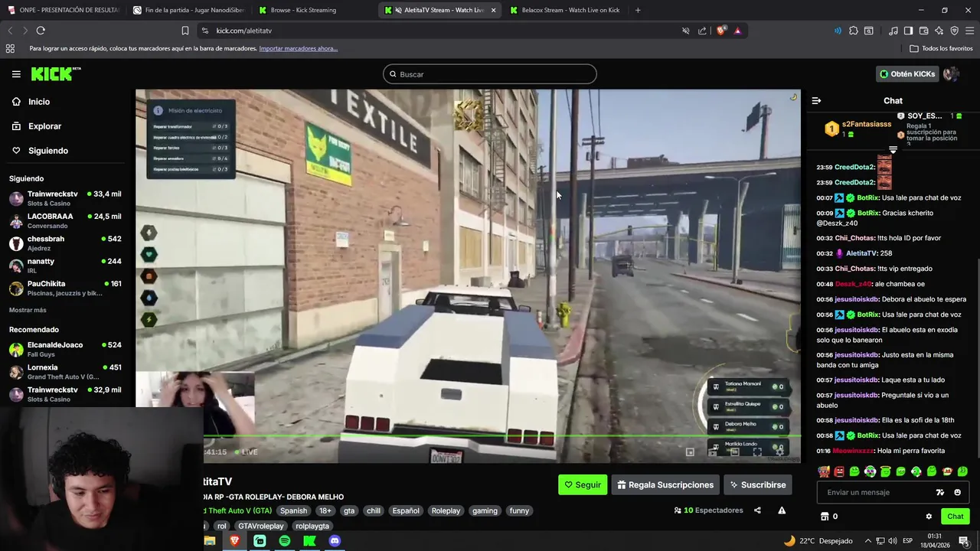Open Spotify from the taskbar
This screenshot has width=980, height=551.
pyautogui.click(x=285, y=541)
